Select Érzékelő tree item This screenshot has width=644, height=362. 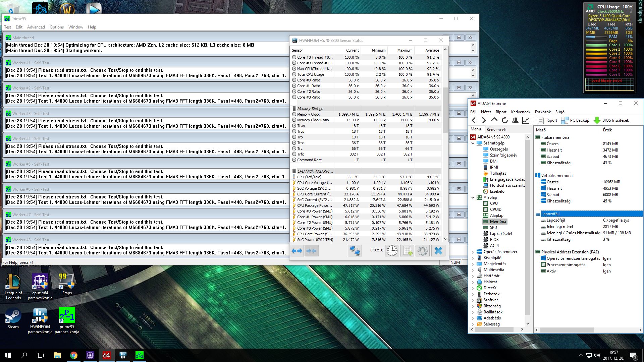pyautogui.click(x=497, y=191)
